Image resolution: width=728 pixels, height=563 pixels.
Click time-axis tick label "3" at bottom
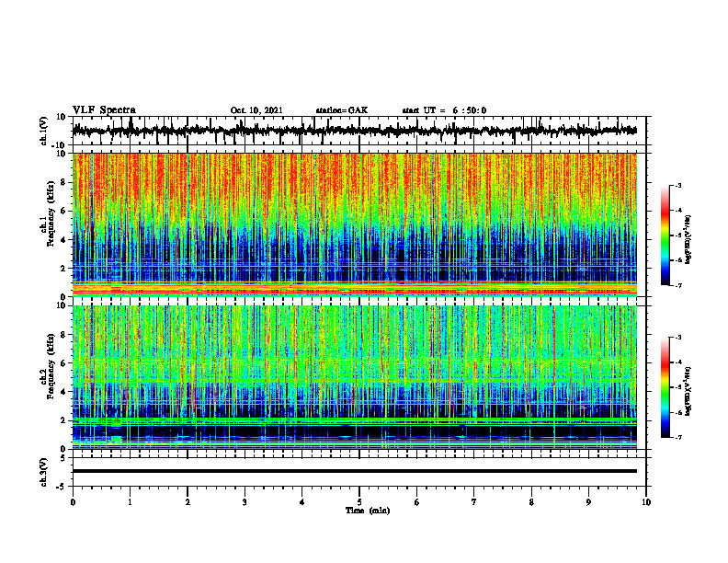(x=245, y=502)
